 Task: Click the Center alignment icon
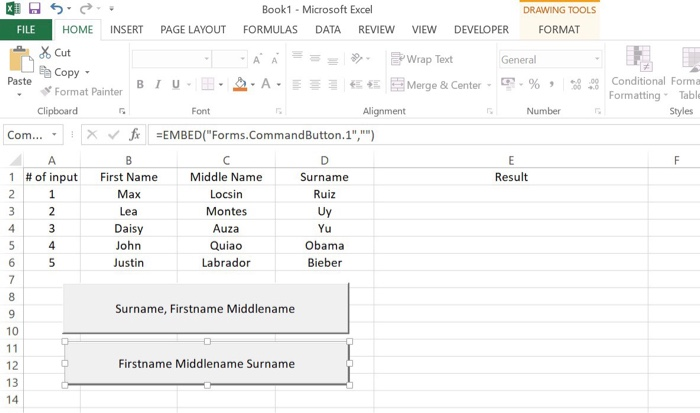click(x=315, y=84)
